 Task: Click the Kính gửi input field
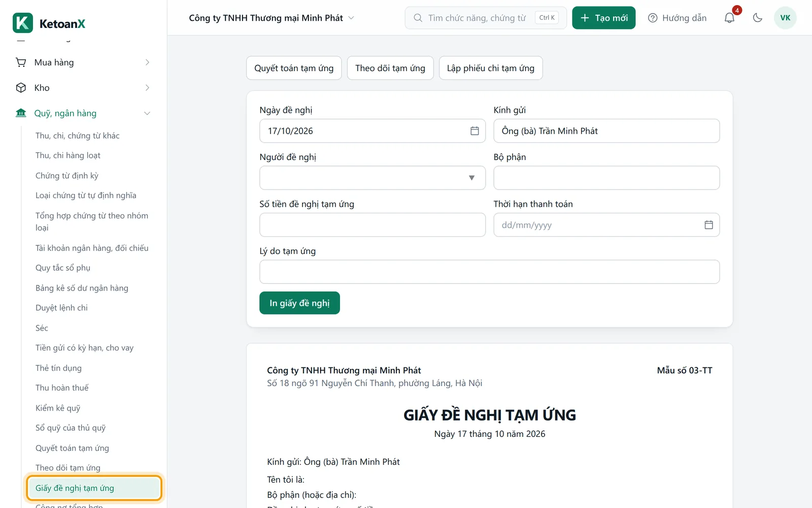606,131
